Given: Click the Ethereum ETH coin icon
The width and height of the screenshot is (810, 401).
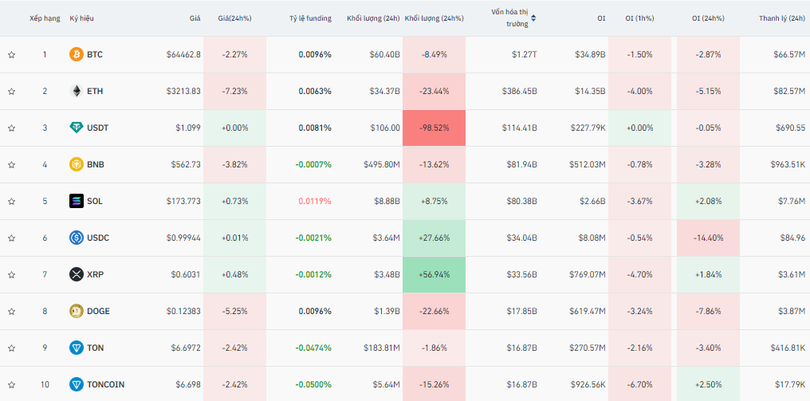Looking at the screenshot, I should 76,91.
